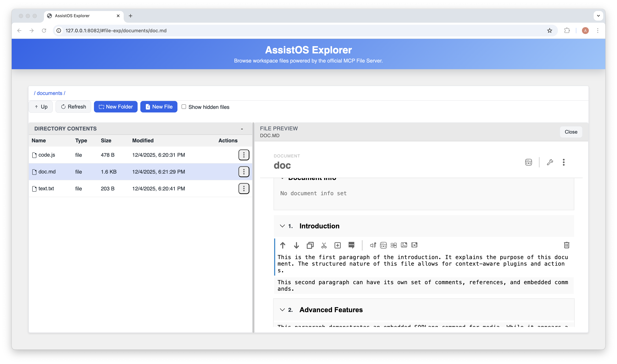View site information icon in address bar
This screenshot has height=364, width=617.
[x=59, y=30]
